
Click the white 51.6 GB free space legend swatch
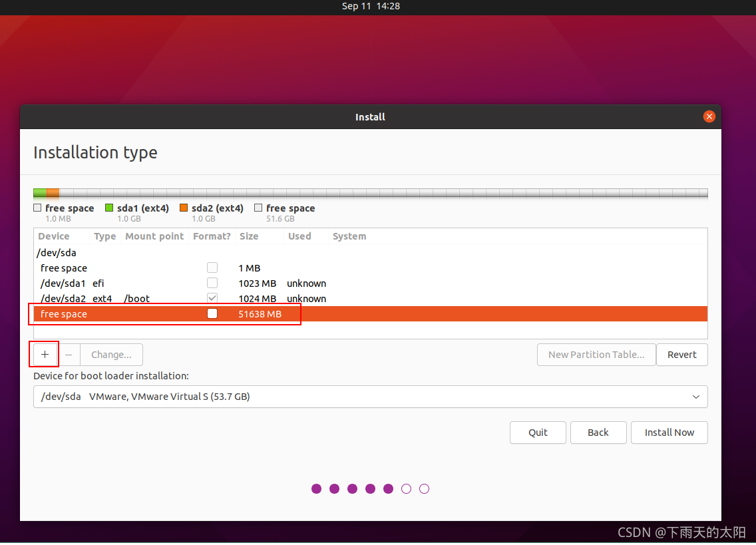point(258,208)
